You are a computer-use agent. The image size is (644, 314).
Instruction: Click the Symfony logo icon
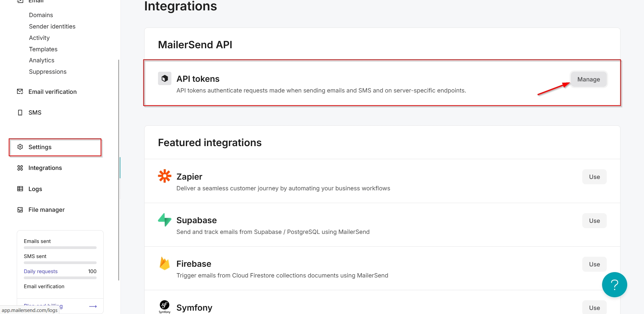point(164,306)
